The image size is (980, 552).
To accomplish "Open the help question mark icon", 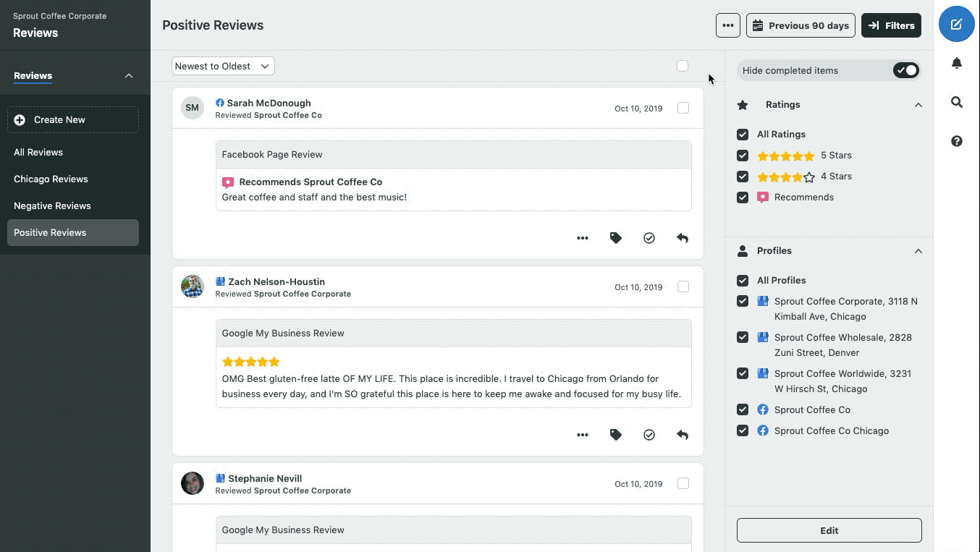I will 956,141.
